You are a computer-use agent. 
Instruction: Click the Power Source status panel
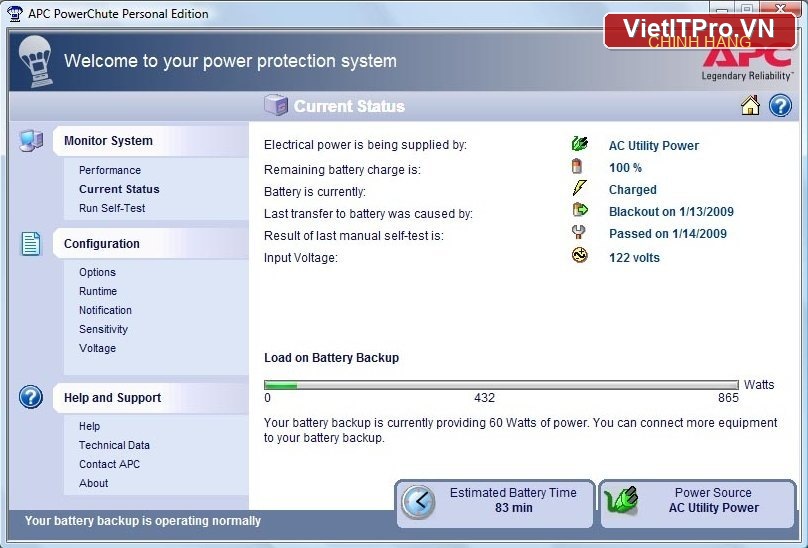pyautogui.click(x=698, y=504)
